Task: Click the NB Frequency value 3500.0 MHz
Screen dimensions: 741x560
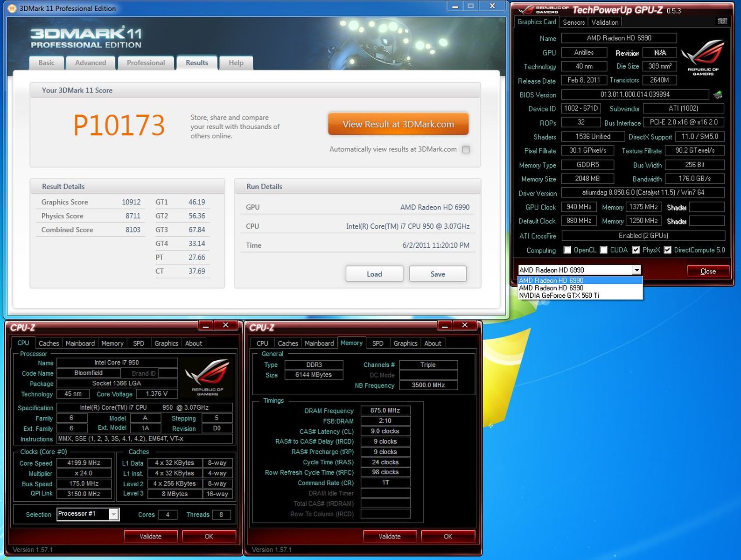Action: pyautogui.click(x=428, y=385)
